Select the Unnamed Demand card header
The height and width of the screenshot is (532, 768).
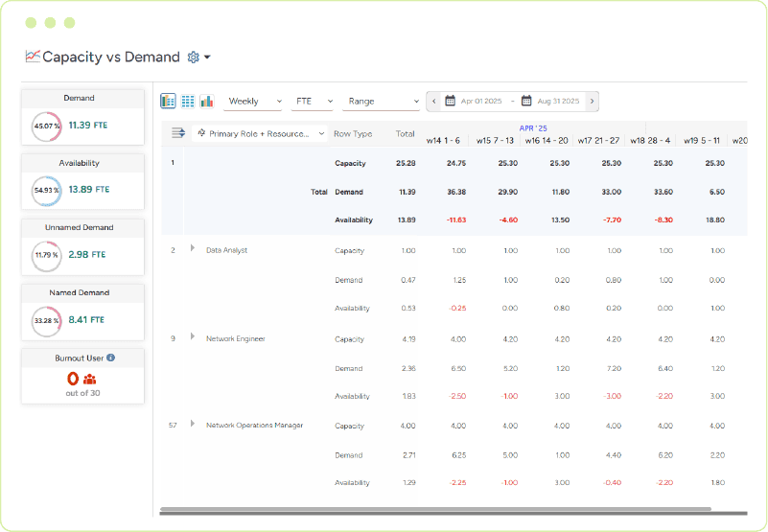pyautogui.click(x=82, y=227)
